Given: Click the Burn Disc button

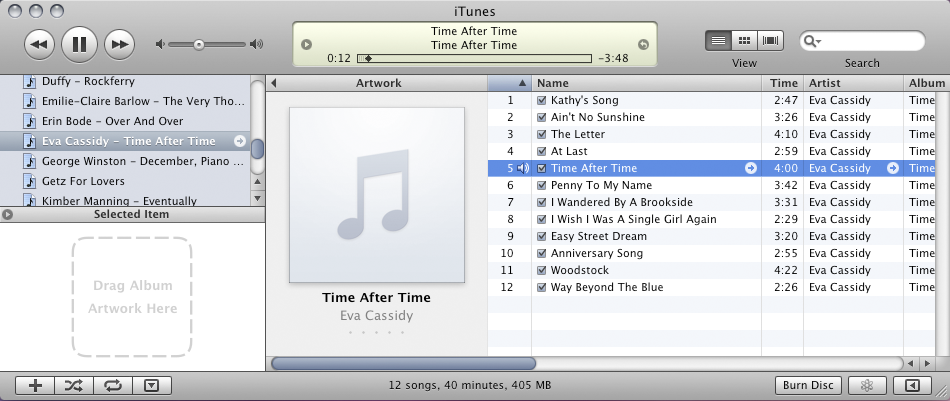Looking at the screenshot, I should (808, 385).
